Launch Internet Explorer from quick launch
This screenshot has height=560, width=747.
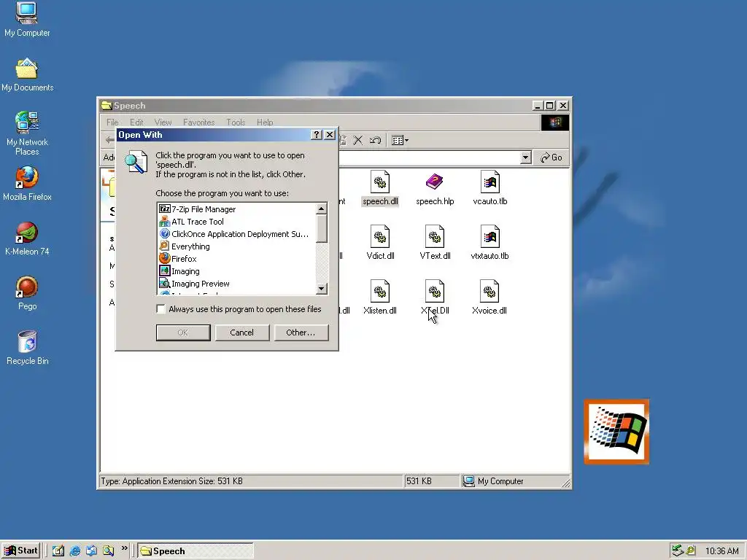(x=75, y=551)
